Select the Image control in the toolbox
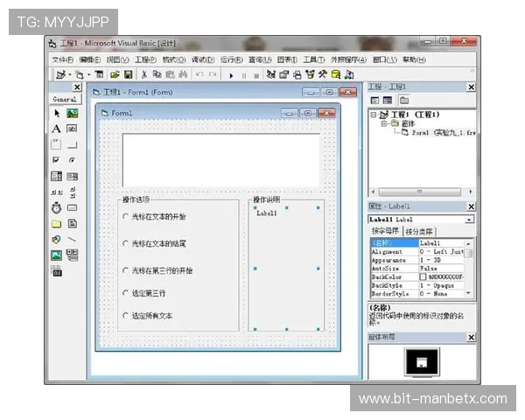Image resolution: width=525 pixels, height=420 pixels. (x=56, y=255)
